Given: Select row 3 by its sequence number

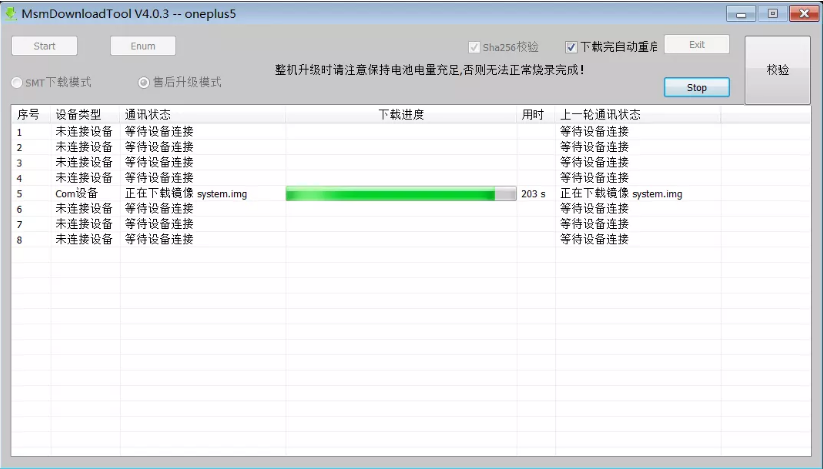Looking at the screenshot, I should (x=19, y=163).
